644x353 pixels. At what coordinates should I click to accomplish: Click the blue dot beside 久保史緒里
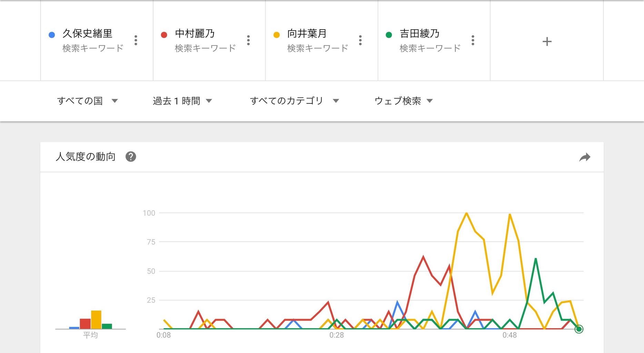pyautogui.click(x=52, y=35)
